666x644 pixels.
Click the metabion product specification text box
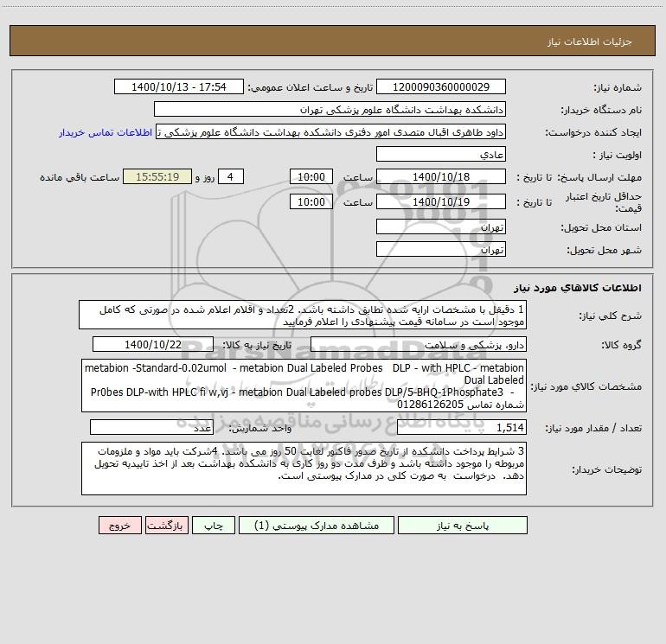(x=304, y=386)
